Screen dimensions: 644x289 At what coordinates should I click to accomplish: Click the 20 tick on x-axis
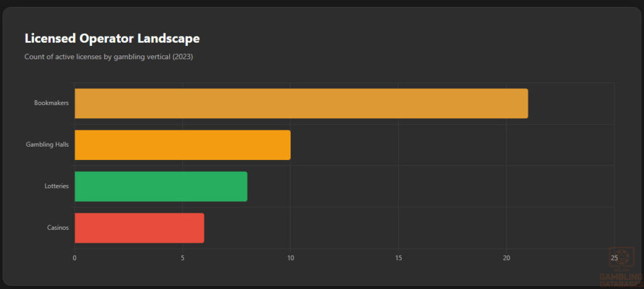point(506,258)
